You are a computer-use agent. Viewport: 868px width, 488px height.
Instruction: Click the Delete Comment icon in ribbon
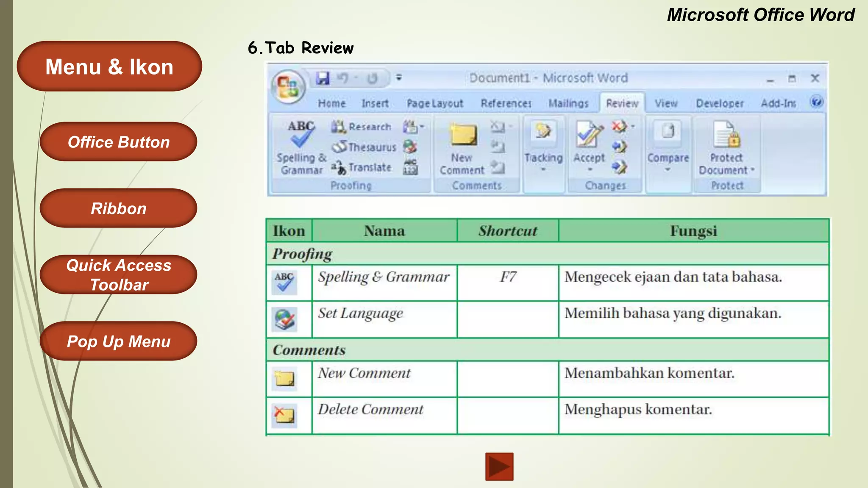(498, 126)
